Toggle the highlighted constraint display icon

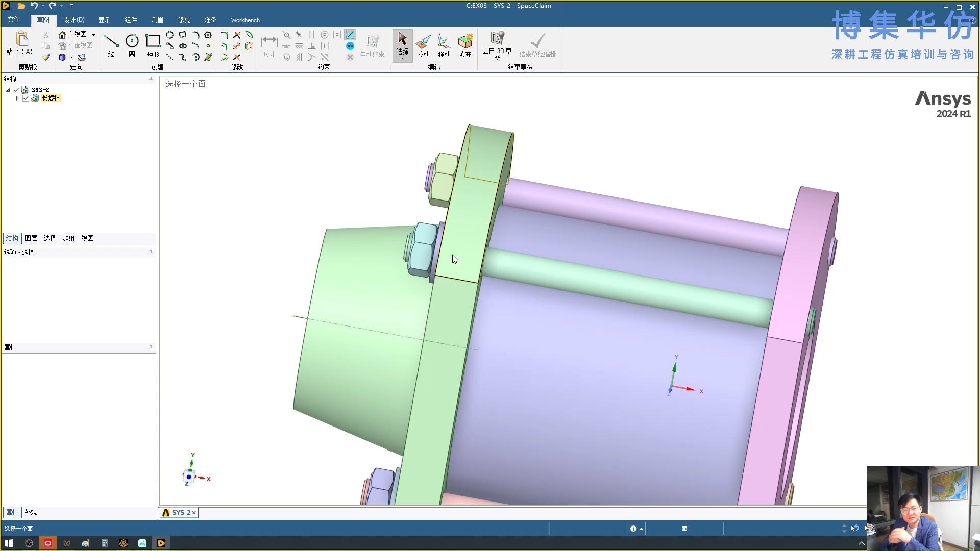(x=350, y=35)
